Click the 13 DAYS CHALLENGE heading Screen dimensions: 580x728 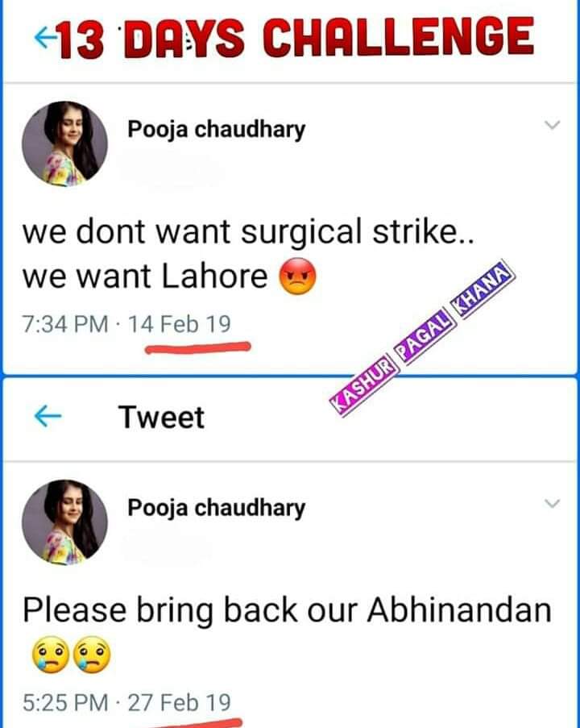[297, 38]
